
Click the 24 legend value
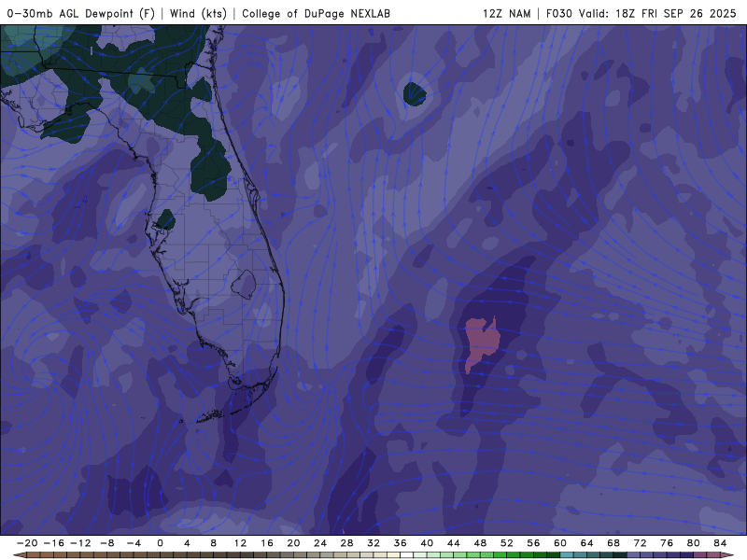(x=320, y=543)
